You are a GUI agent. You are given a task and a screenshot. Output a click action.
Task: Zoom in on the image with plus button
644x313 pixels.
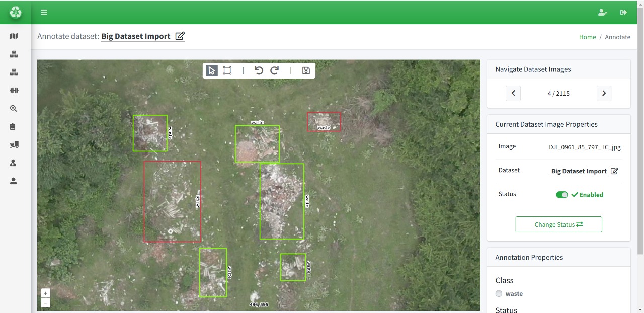(46, 293)
